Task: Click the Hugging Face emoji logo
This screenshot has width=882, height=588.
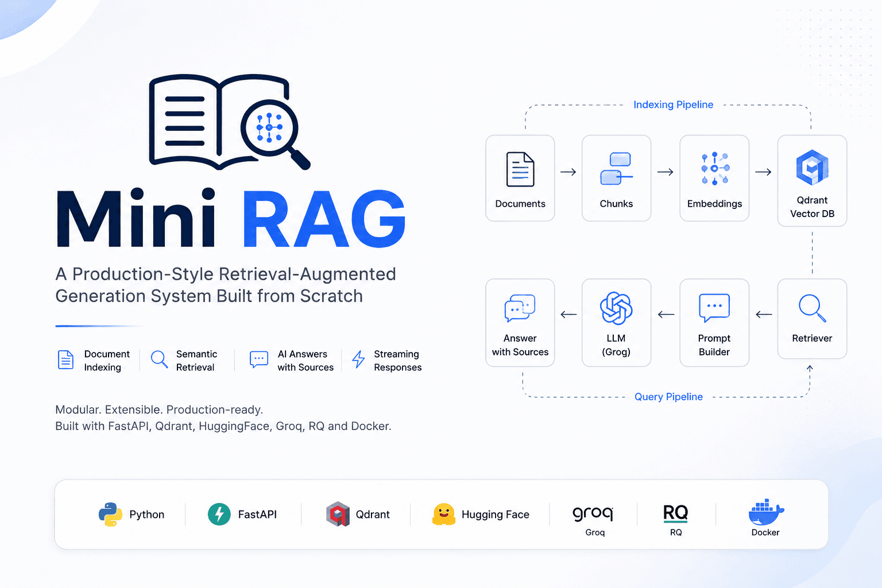Action: (444, 514)
